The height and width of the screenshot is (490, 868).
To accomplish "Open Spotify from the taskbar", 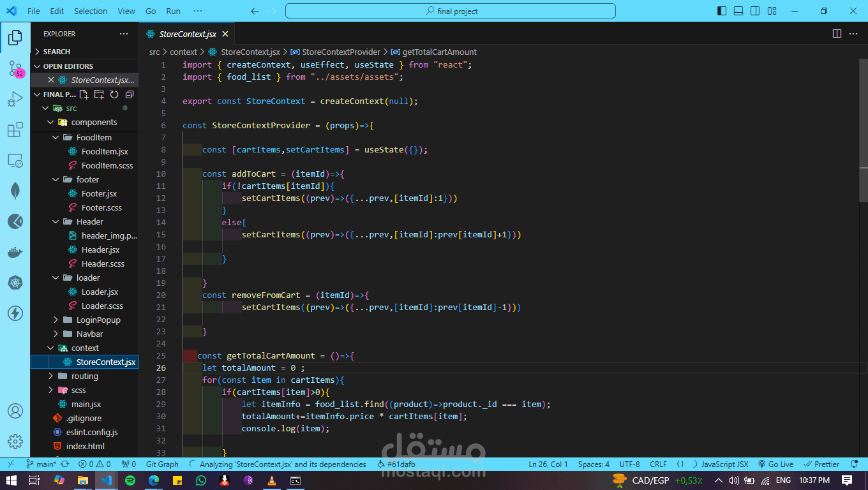I will [x=130, y=480].
